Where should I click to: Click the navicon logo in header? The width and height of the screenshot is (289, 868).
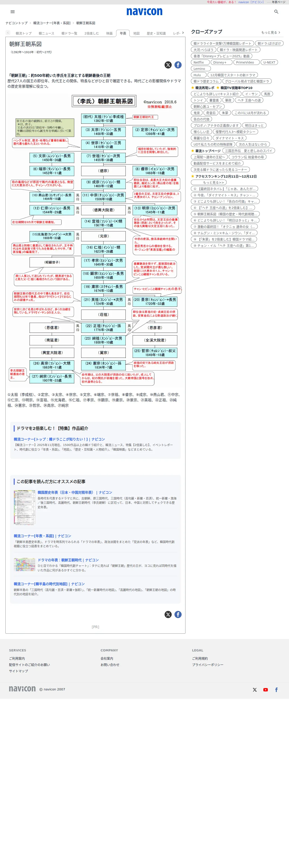[x=144, y=12]
